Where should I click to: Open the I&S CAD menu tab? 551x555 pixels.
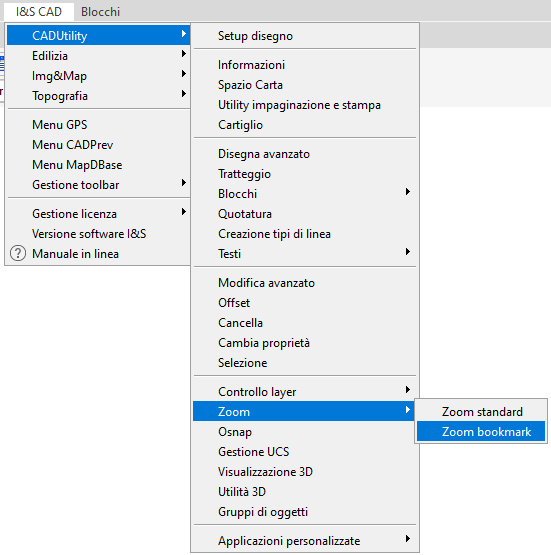click(x=39, y=12)
